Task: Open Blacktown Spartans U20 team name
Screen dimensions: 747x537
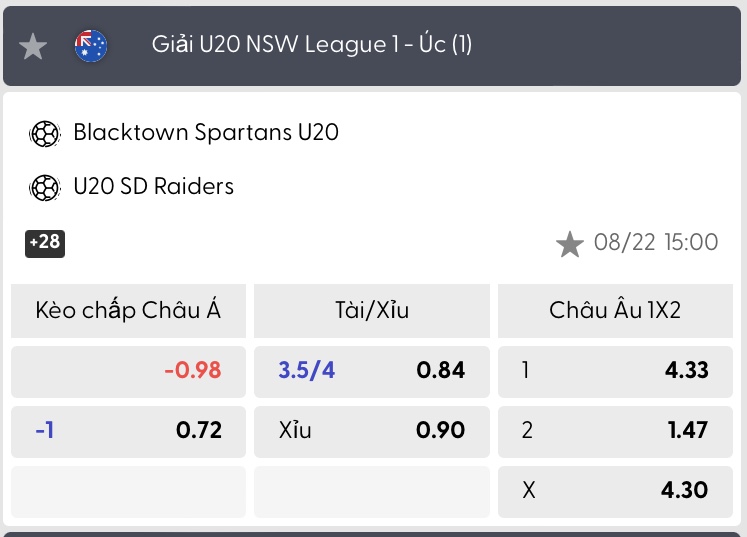Action: (x=206, y=132)
